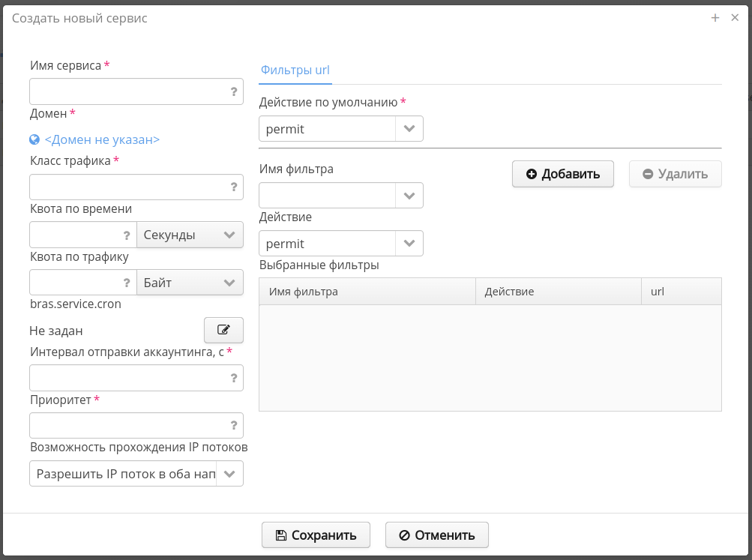
Task: Click help icon in service name field
Action: tap(234, 91)
